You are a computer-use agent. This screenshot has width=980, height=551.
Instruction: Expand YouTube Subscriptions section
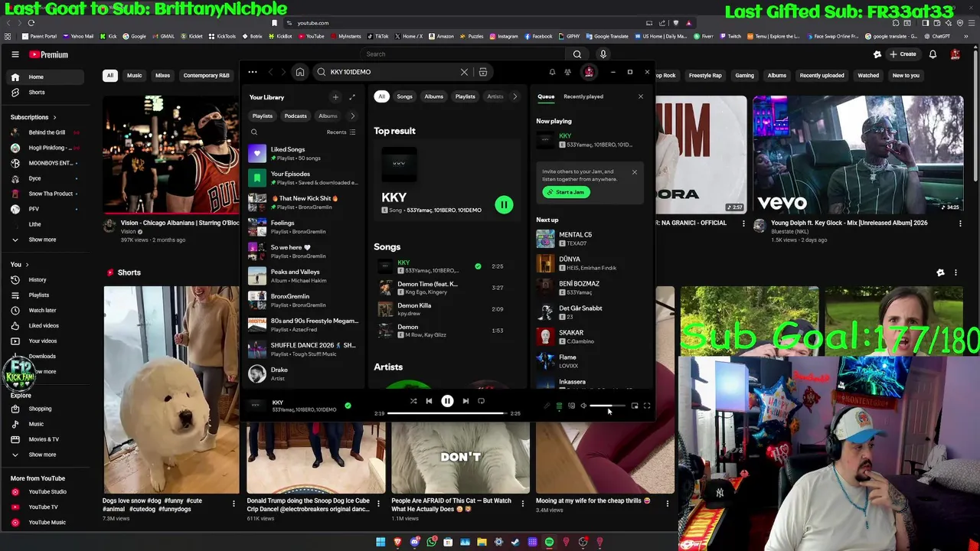tap(34, 117)
